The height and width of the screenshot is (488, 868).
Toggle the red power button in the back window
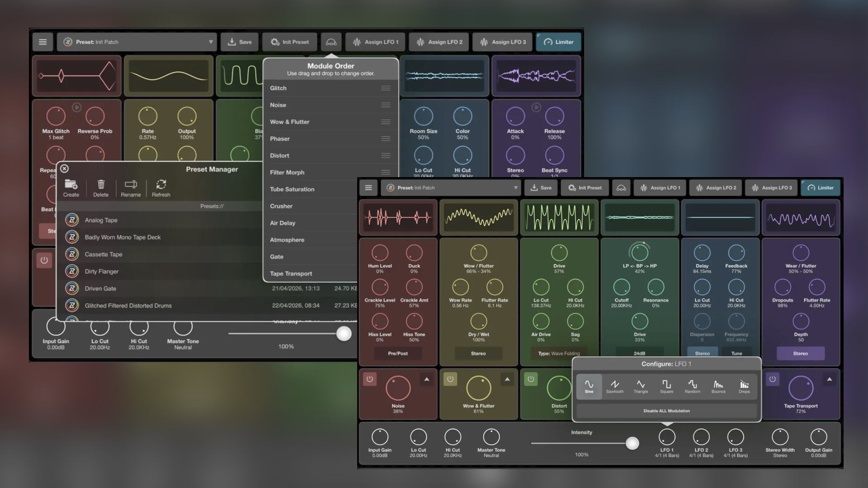click(44, 260)
